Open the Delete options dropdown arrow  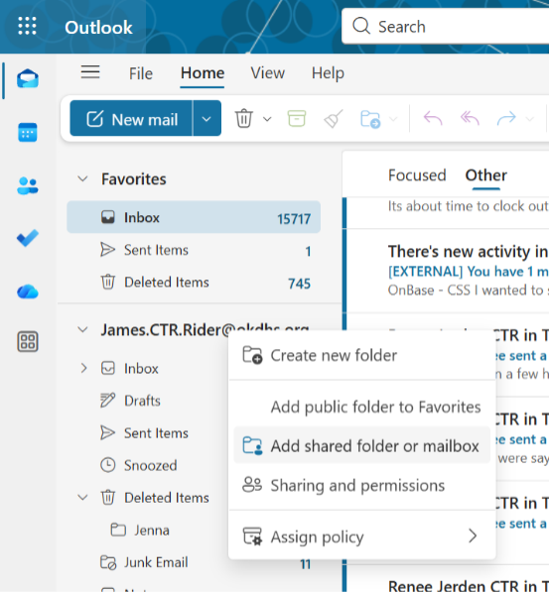click(x=267, y=119)
